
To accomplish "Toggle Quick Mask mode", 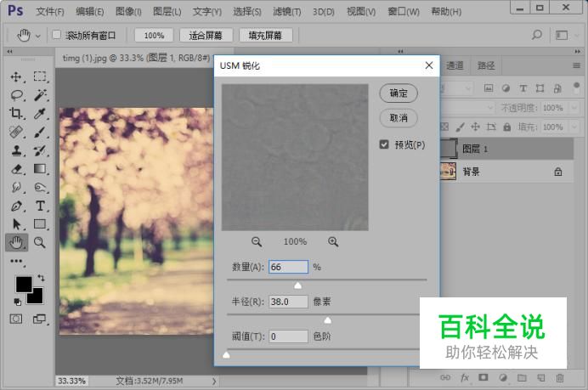I will click(x=16, y=319).
